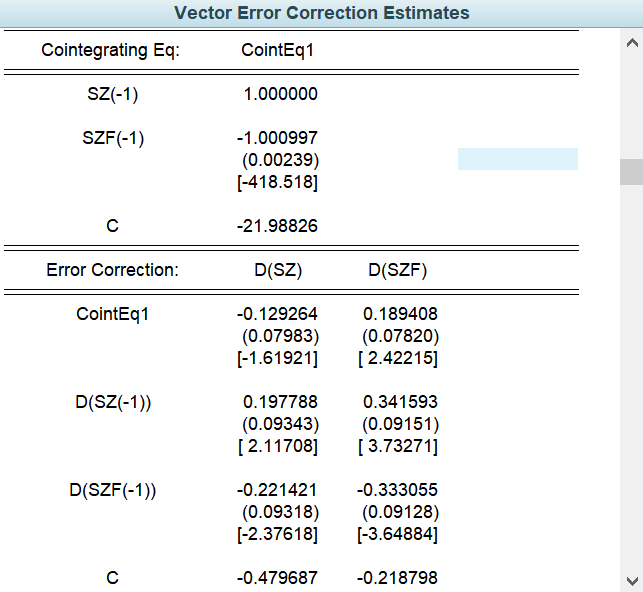The width and height of the screenshot is (643, 592).
Task: Click the -1.000997 coefficient value
Action: (x=278, y=138)
